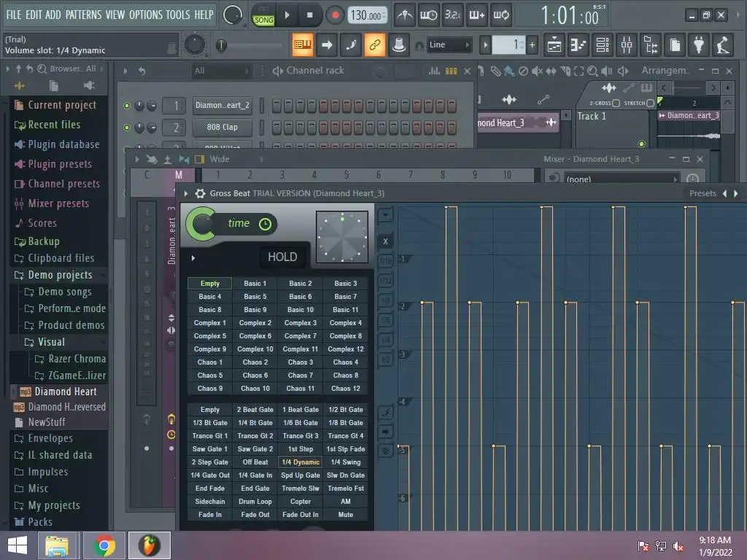Open the 808 Clap channel button
The image size is (747, 560).
point(222,127)
